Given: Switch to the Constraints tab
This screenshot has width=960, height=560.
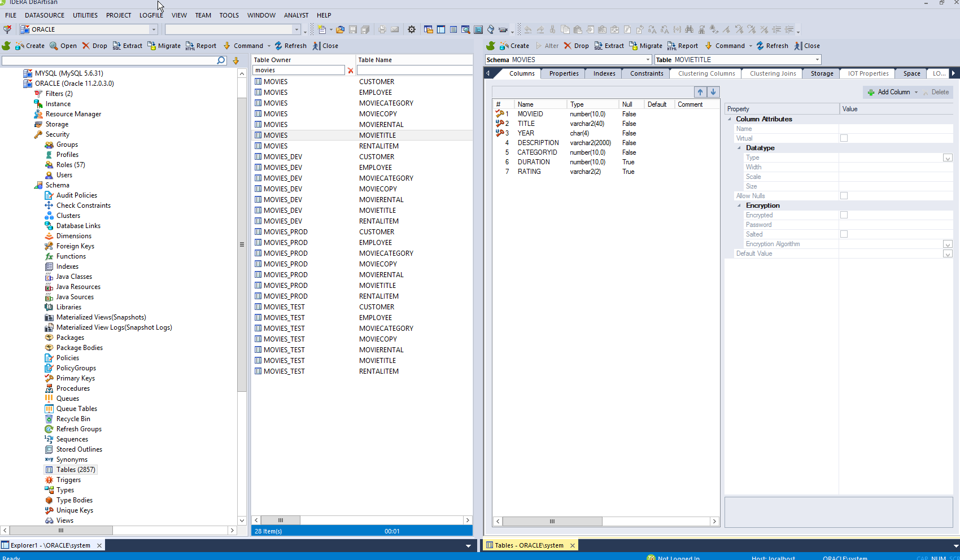Looking at the screenshot, I should click(647, 73).
